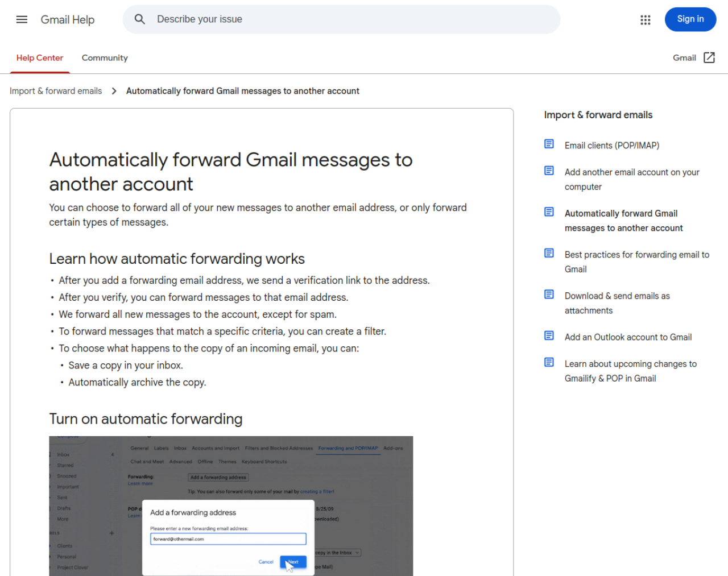Click the Import & forward emails sidebar heading
728x576 pixels.
pyautogui.click(x=598, y=115)
